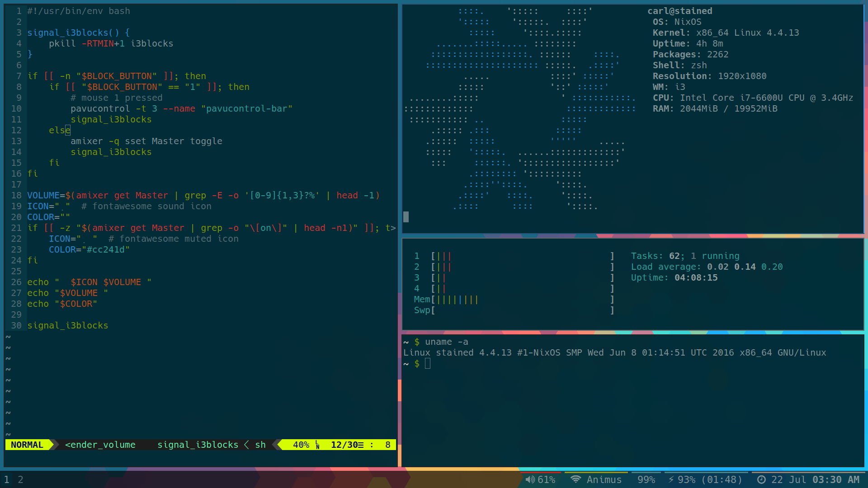Click the Animus network name
868x488 pixels.
point(604,479)
